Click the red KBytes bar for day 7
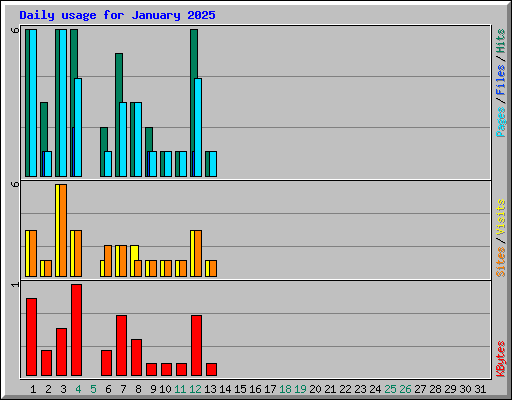 [121, 345]
